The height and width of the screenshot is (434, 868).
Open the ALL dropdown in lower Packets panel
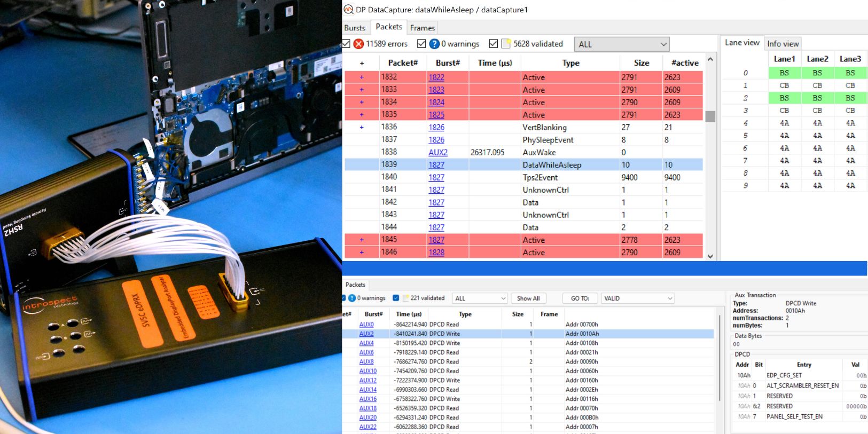coord(480,298)
